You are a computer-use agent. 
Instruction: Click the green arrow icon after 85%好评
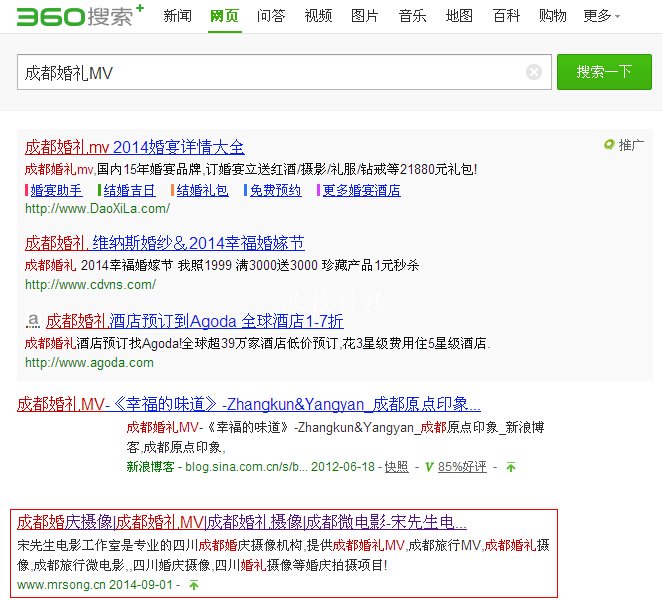click(x=511, y=467)
